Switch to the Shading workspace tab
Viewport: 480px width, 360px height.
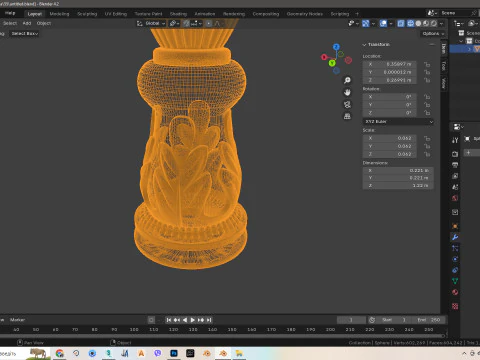click(178, 14)
